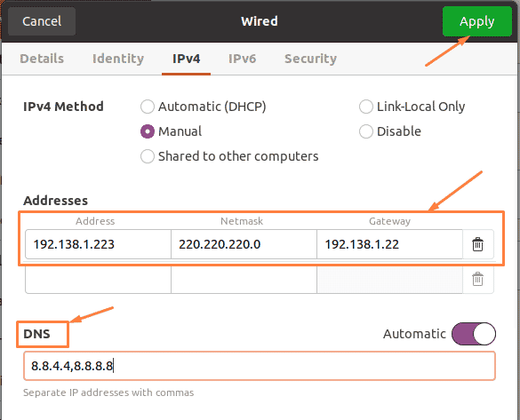Open the IPv6 tab
The height and width of the screenshot is (420, 520).
pyautogui.click(x=242, y=59)
